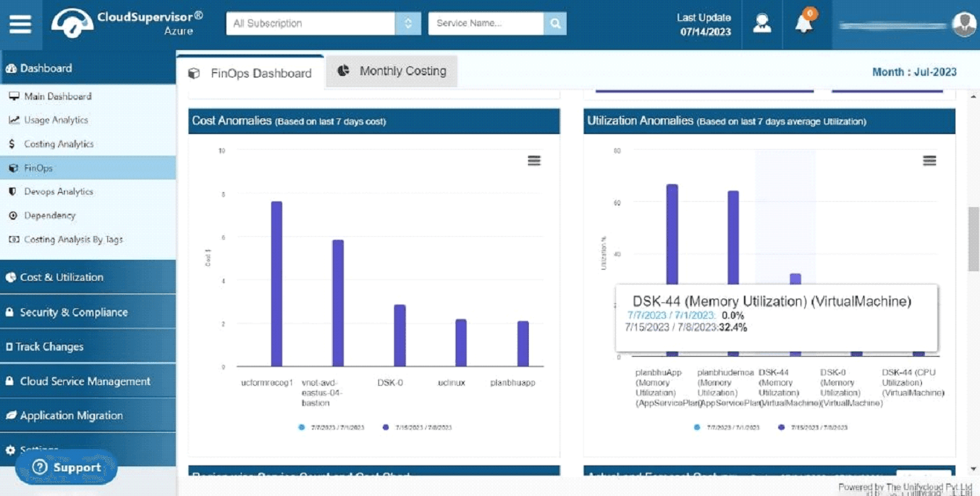The image size is (980, 496).
Task: Toggle the dark-purple later-week Utilization legend
Action: coord(813,427)
